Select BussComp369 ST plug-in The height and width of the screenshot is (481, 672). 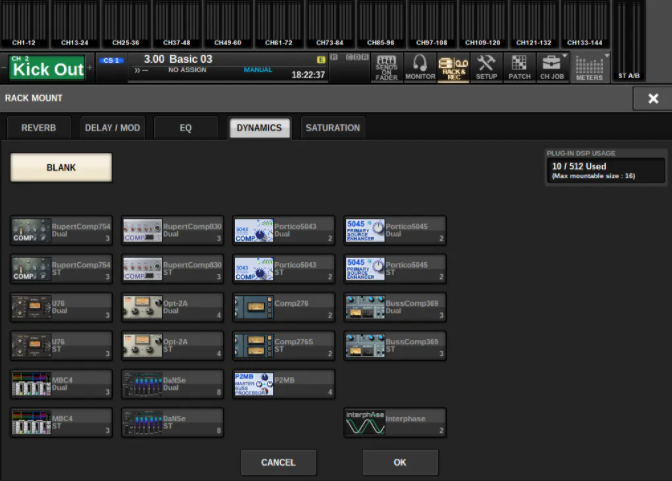[x=395, y=346]
